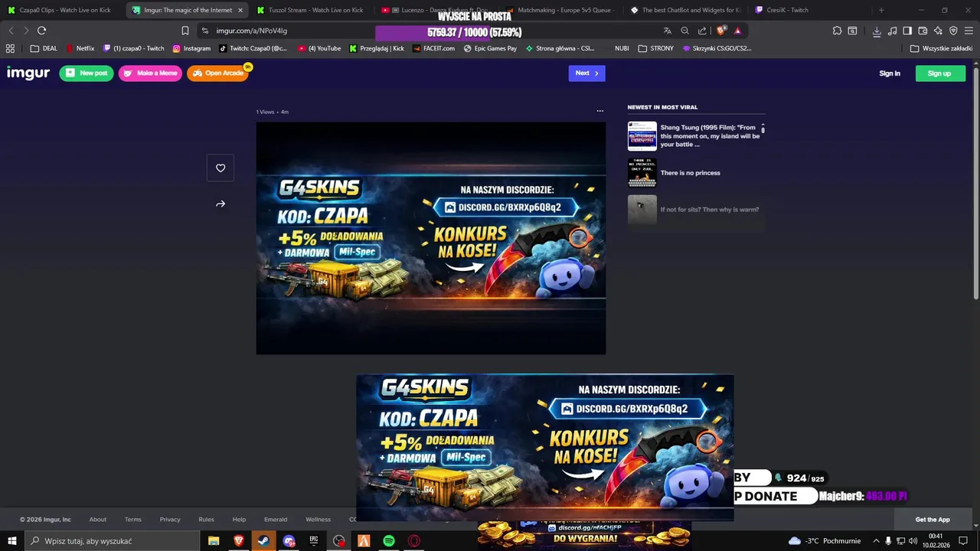This screenshot has height=551, width=980.
Task: Click the New post button
Action: 87,73
